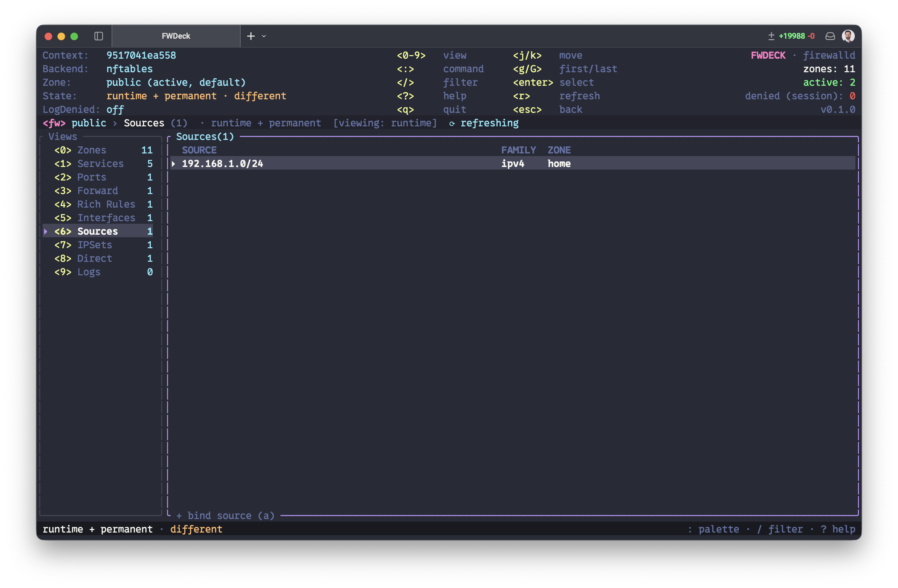Expand the 192.168.1.0/24 source row
The height and width of the screenshot is (588, 898).
click(173, 164)
